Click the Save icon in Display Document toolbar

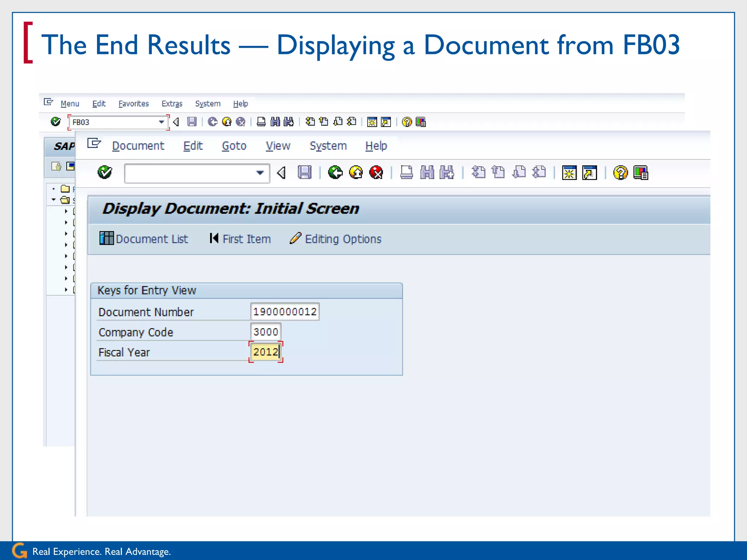pyautogui.click(x=305, y=172)
